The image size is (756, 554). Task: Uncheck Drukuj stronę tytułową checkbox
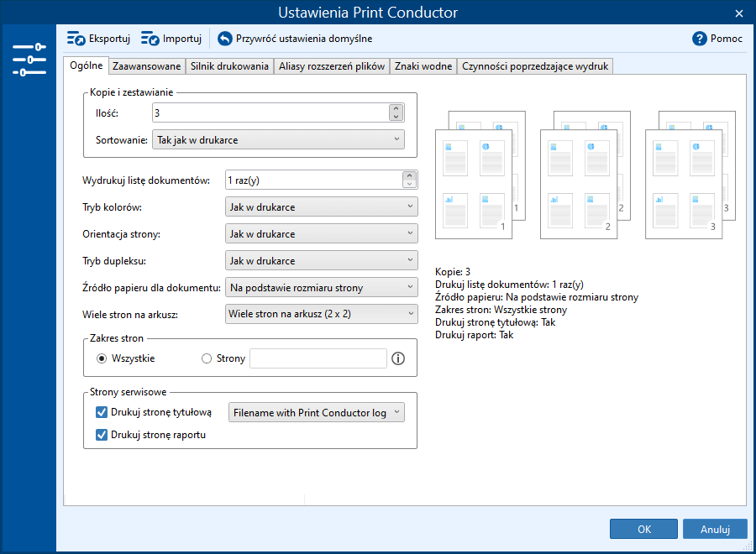pos(102,412)
